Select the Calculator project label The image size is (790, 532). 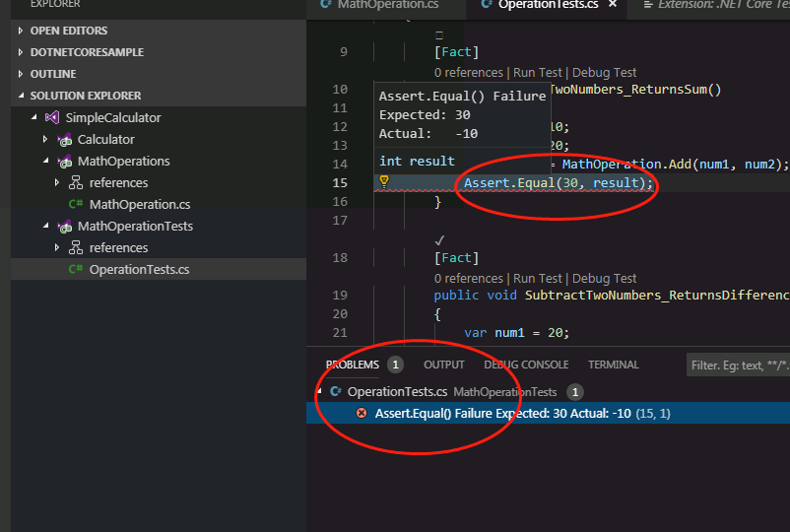[105, 139]
